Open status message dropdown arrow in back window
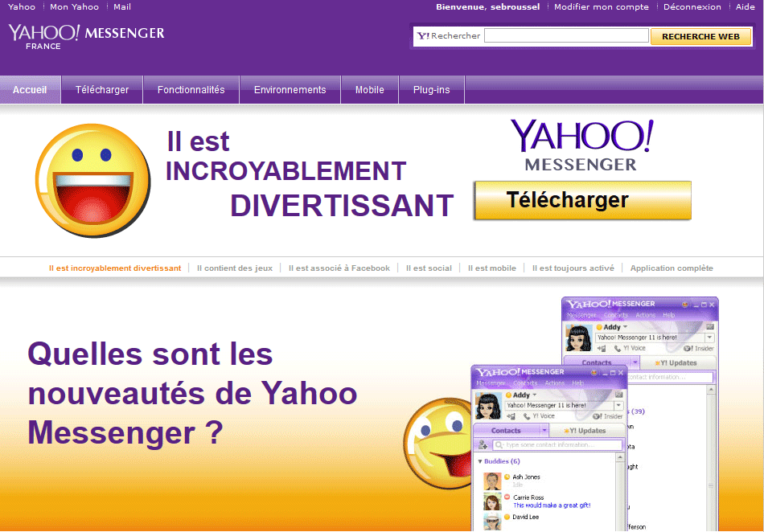Viewport: 764px width, 532px height. tap(709, 338)
